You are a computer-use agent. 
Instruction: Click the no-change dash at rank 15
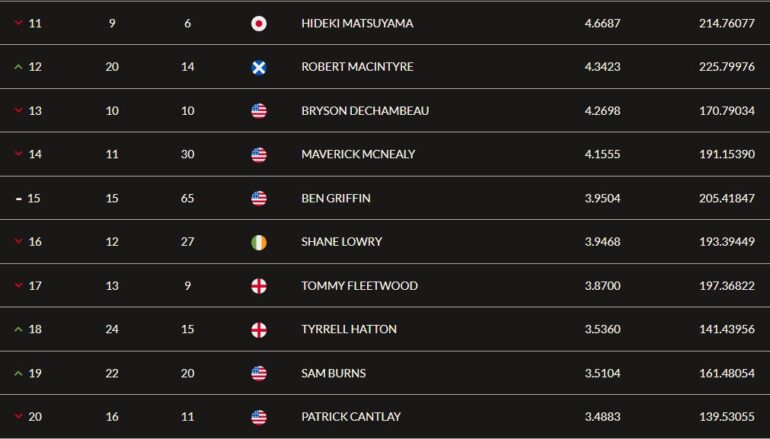(x=19, y=199)
